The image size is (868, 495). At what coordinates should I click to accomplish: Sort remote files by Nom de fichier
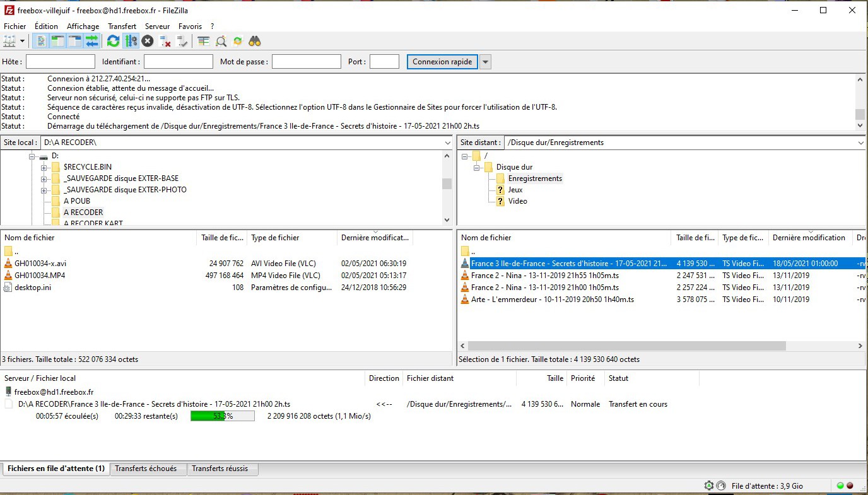click(564, 238)
